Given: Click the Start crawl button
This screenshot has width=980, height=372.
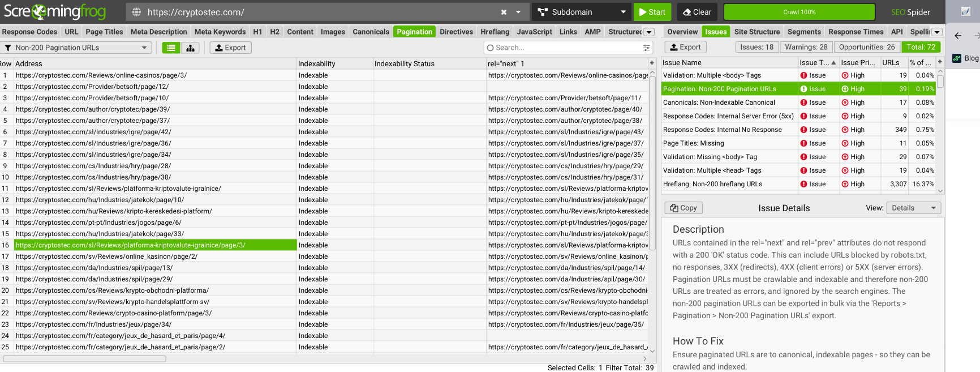Looking at the screenshot, I should point(652,12).
